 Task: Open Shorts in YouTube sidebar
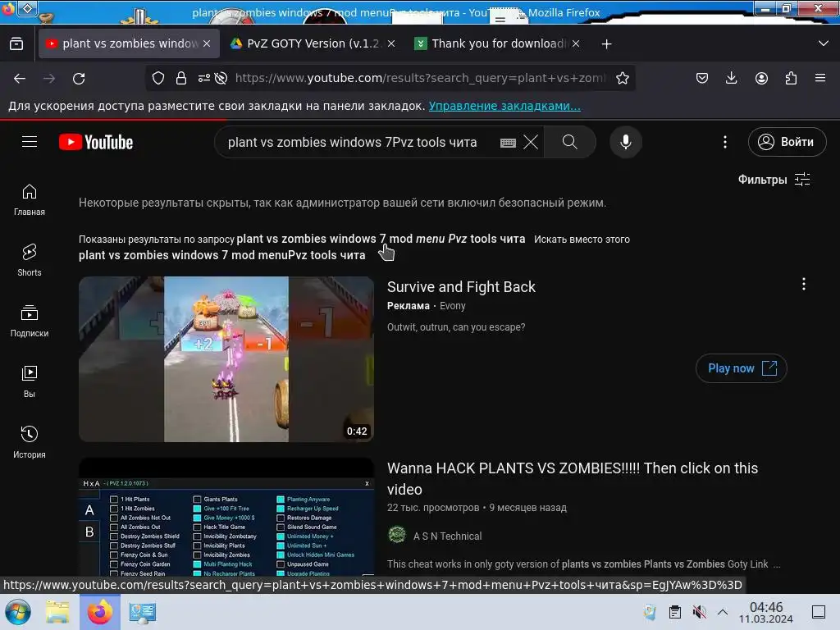click(x=30, y=260)
